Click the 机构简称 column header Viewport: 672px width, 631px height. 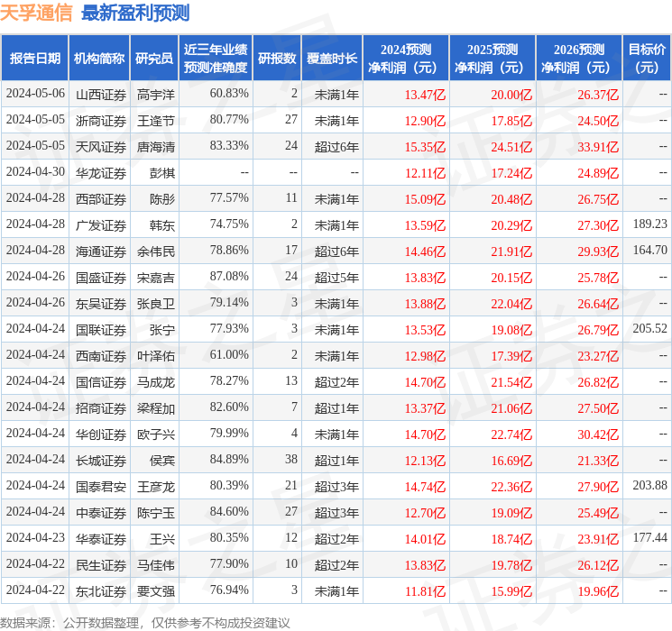[x=99, y=59]
